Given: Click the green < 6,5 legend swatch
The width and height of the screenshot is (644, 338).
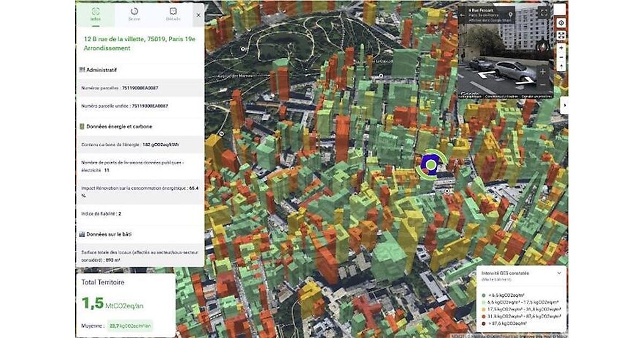Looking at the screenshot, I should click(x=484, y=295).
